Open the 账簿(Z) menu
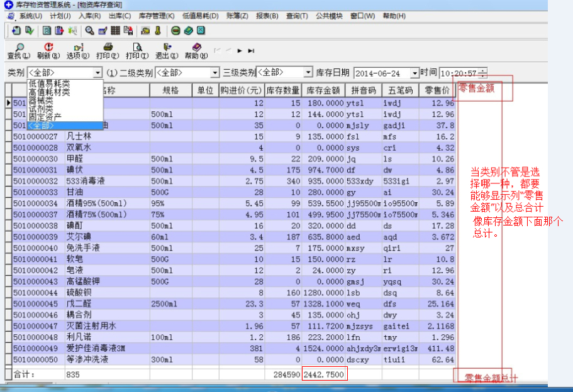The width and height of the screenshot is (573, 392). pos(237,16)
